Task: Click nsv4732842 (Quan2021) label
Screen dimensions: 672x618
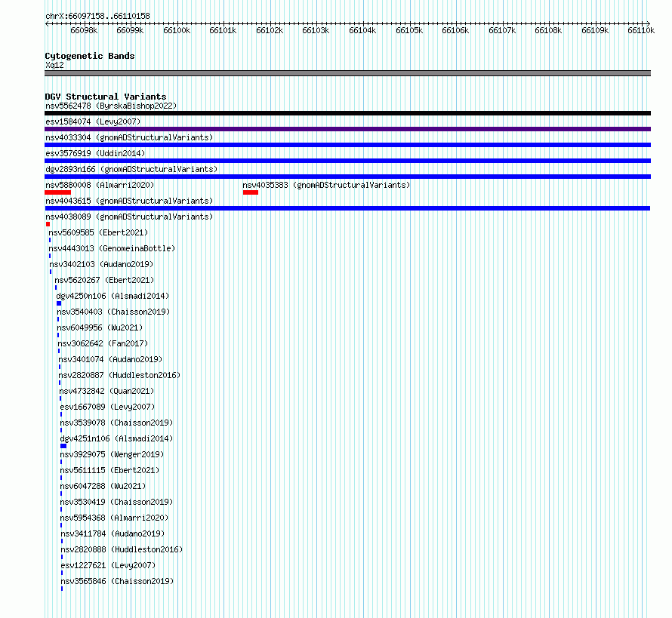Action: tap(106, 391)
